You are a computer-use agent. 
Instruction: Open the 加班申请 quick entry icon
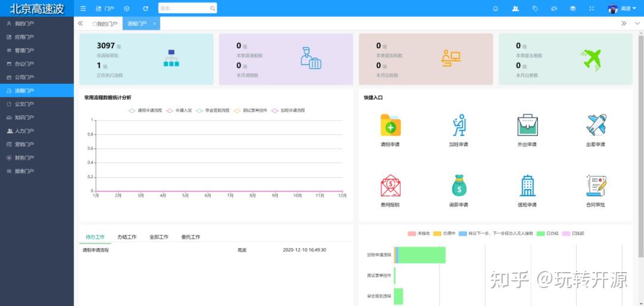tap(459, 126)
